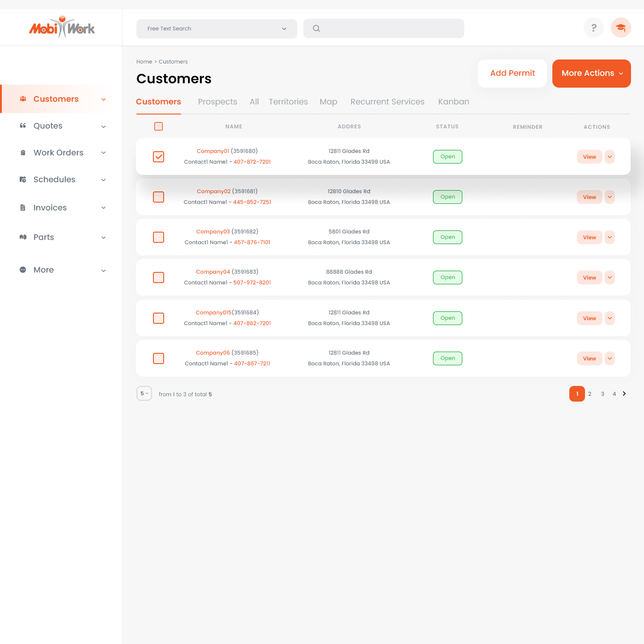Toggle the select-all header checkbox

point(158,127)
